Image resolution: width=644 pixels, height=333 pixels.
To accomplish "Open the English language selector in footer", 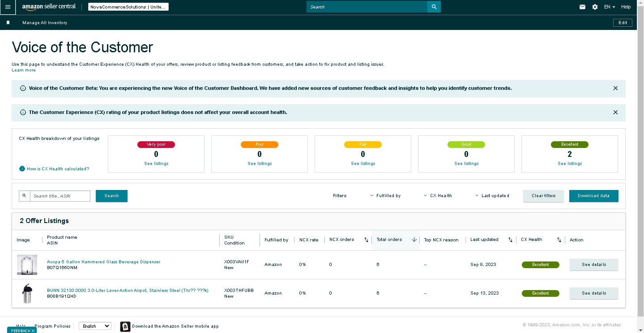I will [x=95, y=326].
